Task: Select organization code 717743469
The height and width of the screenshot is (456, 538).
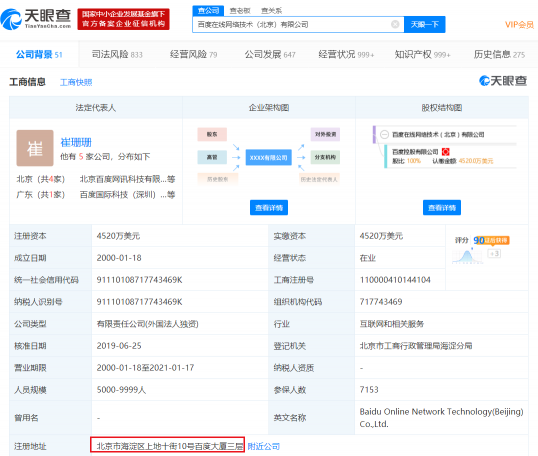Action: click(x=381, y=302)
